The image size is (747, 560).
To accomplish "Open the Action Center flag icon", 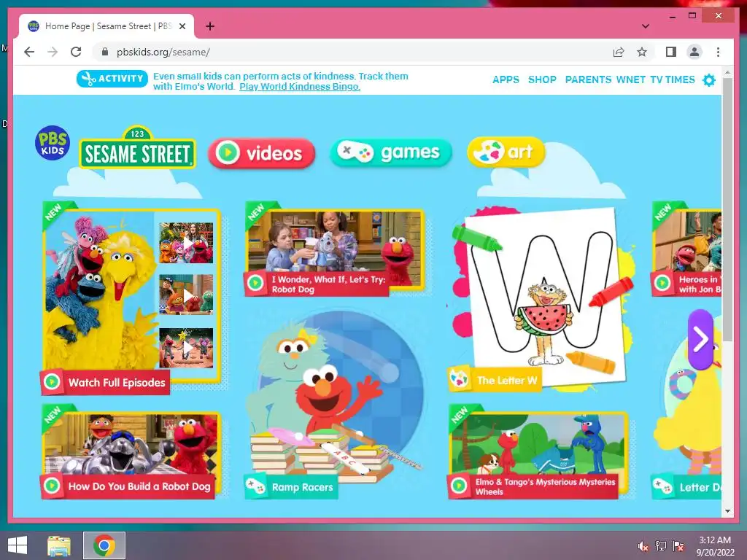I will click(678, 546).
